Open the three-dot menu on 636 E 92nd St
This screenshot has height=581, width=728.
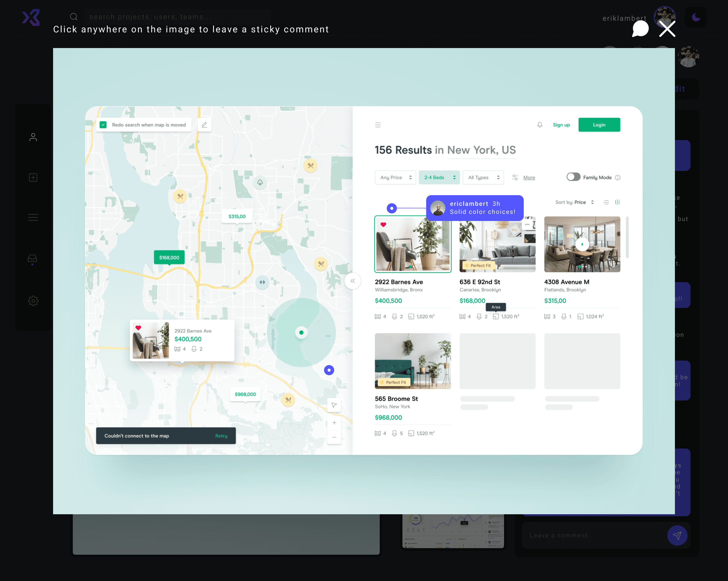click(527, 224)
